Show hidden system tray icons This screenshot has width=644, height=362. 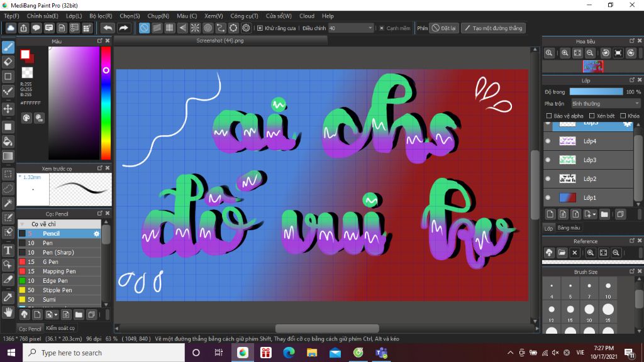pos(510,353)
